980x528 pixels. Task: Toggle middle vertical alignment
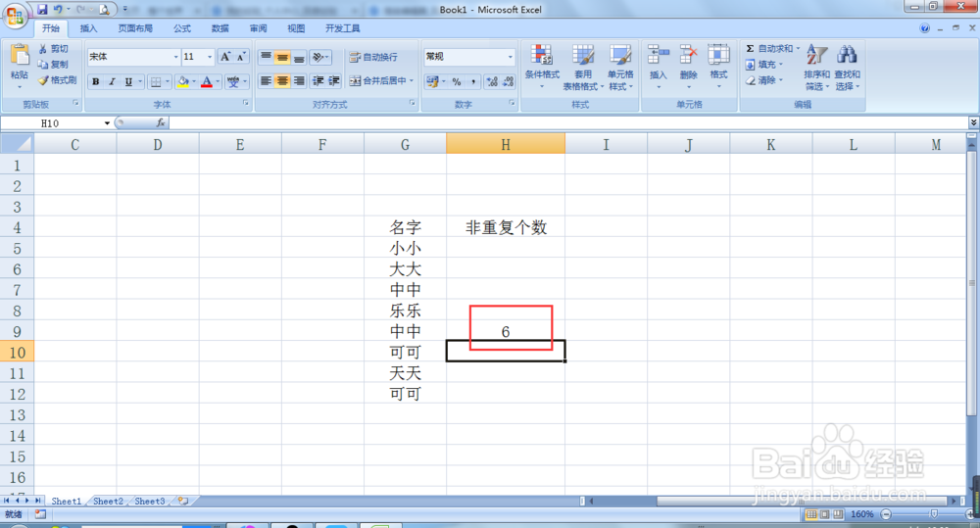coord(282,58)
